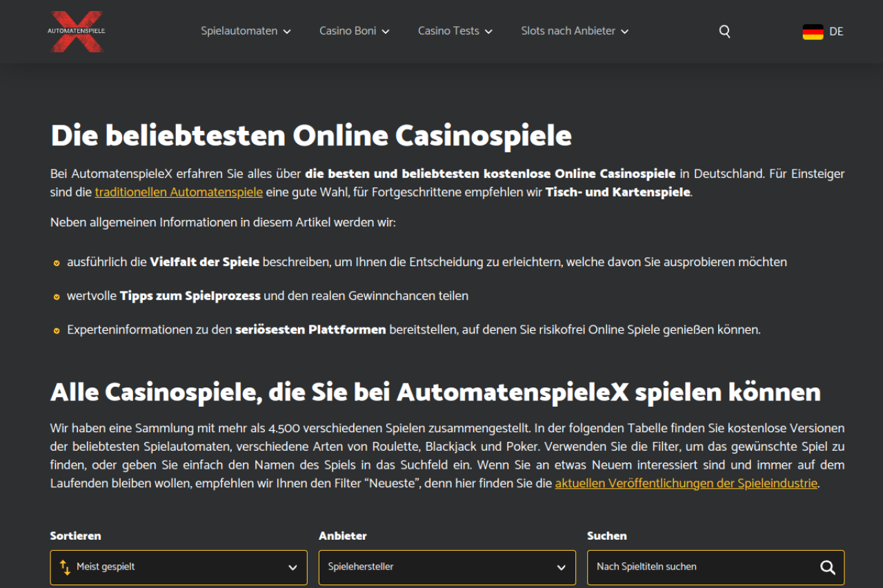Viewport: 883px width, 588px height.
Task: Click the Die beliebtesten Online Casinospiele heading
Action: click(311, 136)
